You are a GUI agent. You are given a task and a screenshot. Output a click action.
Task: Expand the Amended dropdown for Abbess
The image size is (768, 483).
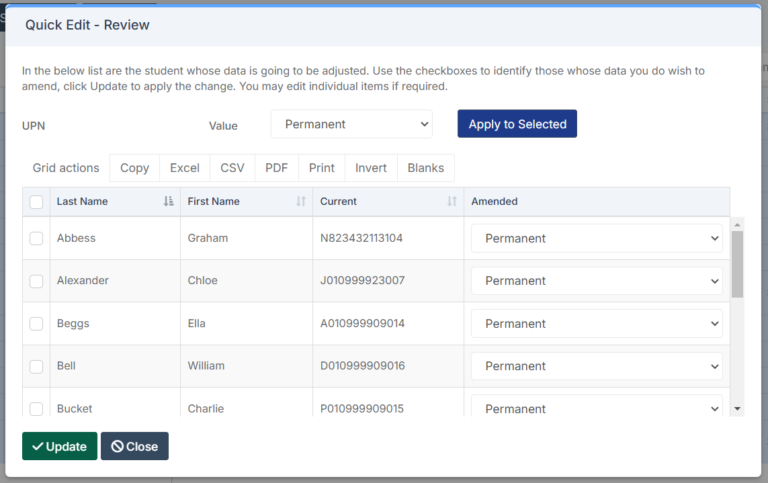point(597,238)
